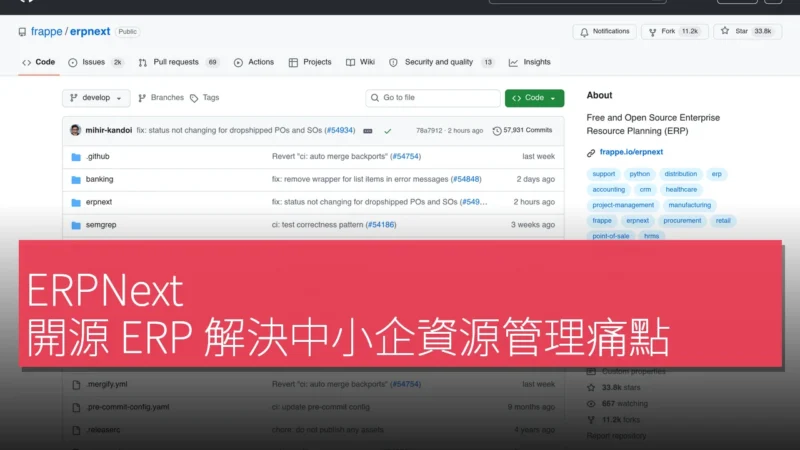
Task: Click the repository book icon beside frappe
Action: tap(22, 32)
